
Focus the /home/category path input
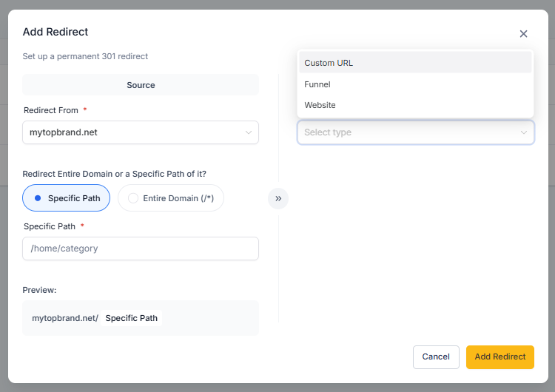click(141, 249)
